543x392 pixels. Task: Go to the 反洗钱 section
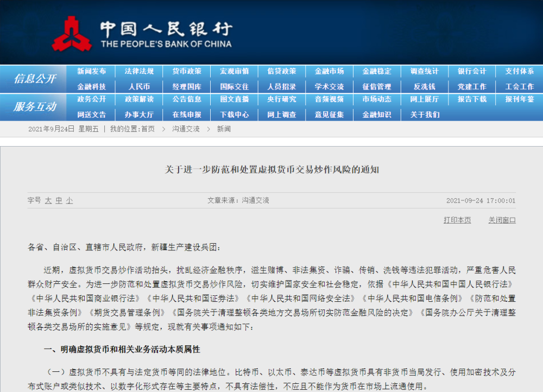pyautogui.click(x=424, y=87)
